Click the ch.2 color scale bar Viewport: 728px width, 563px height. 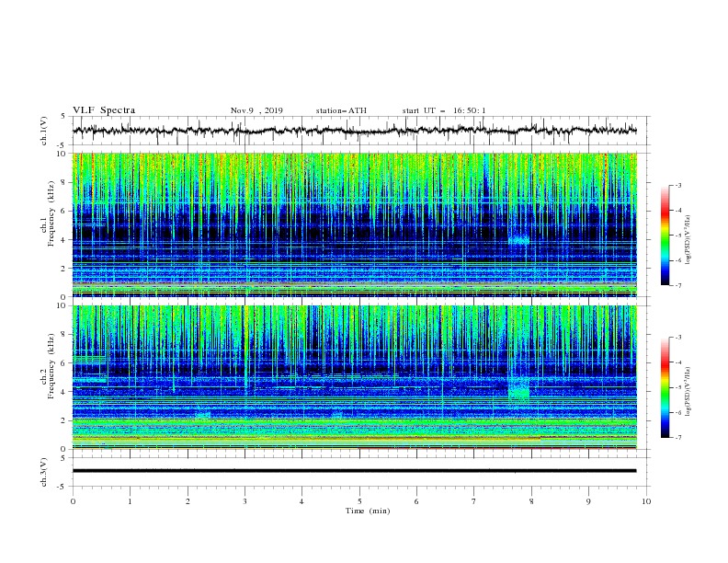pos(665,387)
